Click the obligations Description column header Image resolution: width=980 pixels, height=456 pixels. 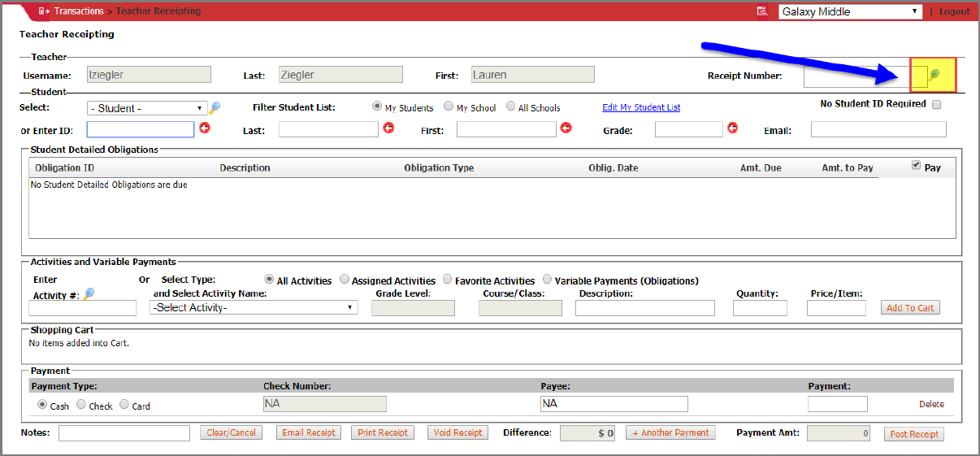(x=245, y=168)
